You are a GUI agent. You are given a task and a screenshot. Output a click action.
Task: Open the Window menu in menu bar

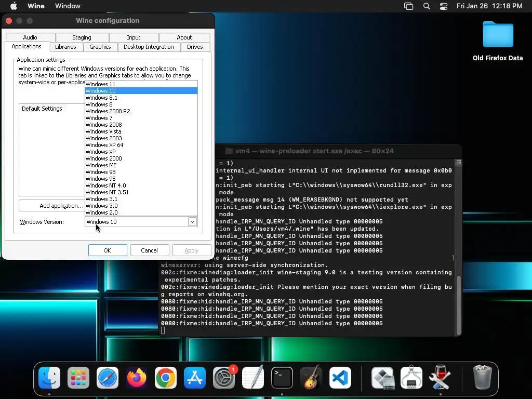pos(68,6)
